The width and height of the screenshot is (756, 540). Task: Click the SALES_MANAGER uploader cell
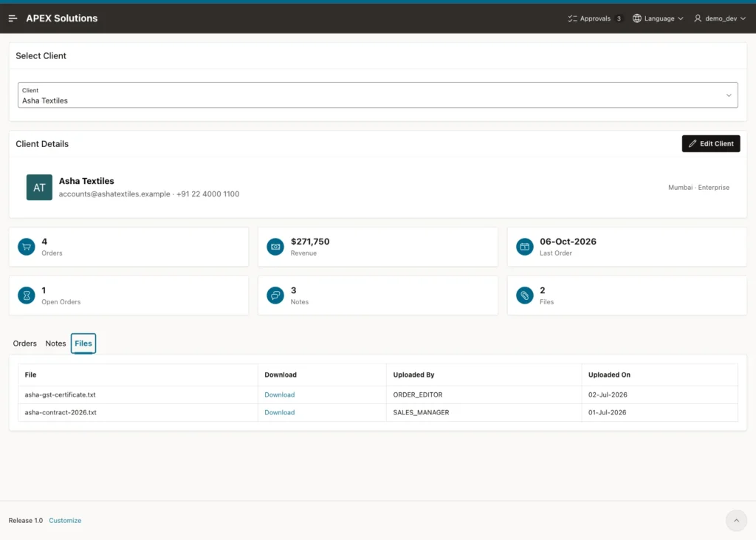coord(421,413)
